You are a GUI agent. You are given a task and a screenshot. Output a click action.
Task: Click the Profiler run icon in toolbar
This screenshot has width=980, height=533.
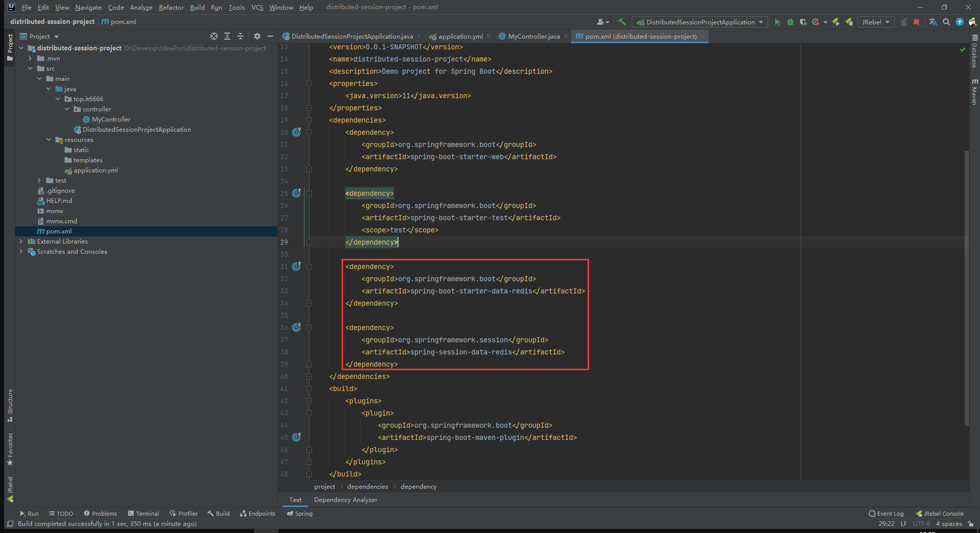point(816,22)
